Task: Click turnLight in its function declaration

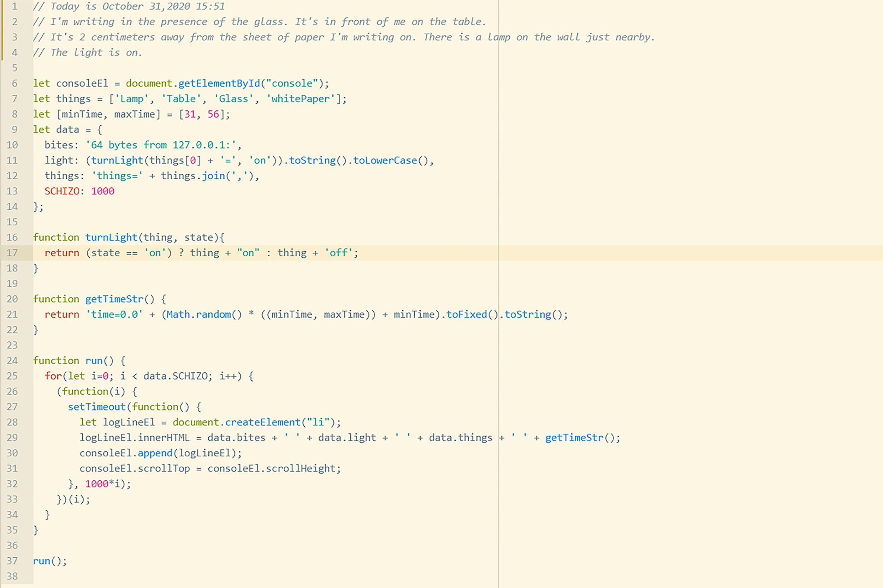Action: tap(111, 238)
